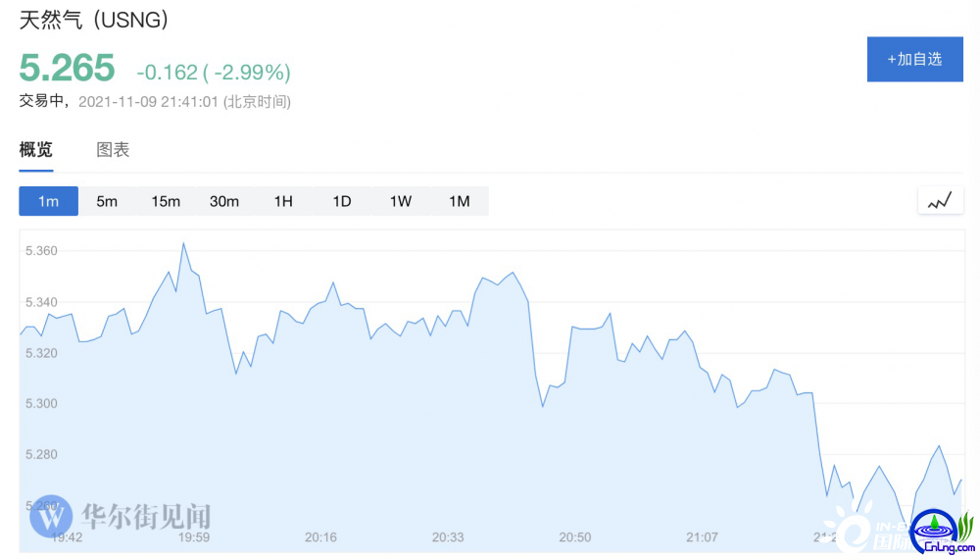The height and width of the screenshot is (560, 980).
Task: Switch chart to 1H interval
Action: coord(283,201)
